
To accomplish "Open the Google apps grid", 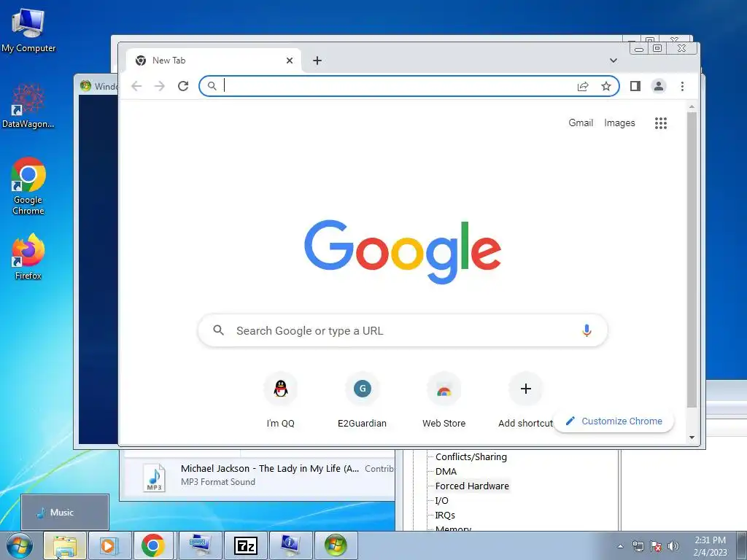I will click(x=661, y=123).
